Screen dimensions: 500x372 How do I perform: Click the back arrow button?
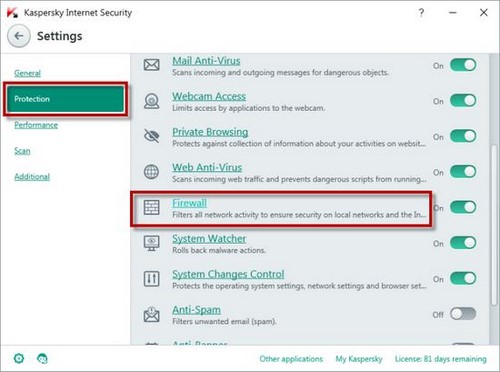click(x=19, y=36)
